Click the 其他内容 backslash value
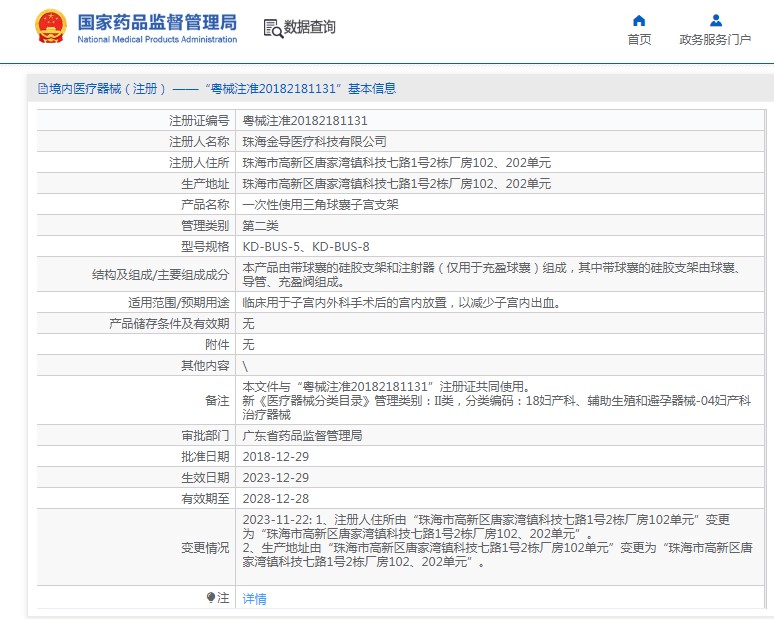Viewport: 774px width, 619px height. click(245, 366)
